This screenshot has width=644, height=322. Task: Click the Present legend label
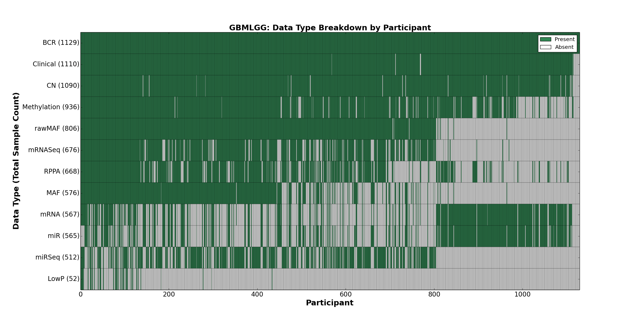pos(565,39)
